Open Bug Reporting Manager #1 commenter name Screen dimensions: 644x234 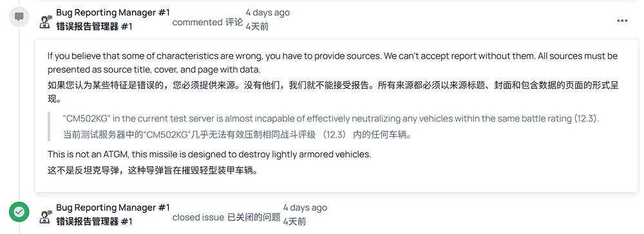coord(113,13)
